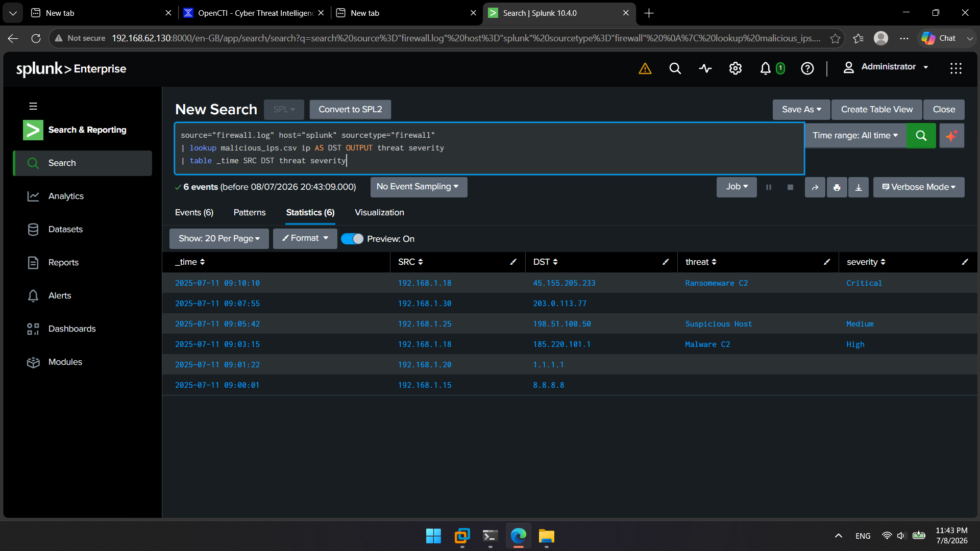Open Terminal from the taskbar

tap(490, 536)
